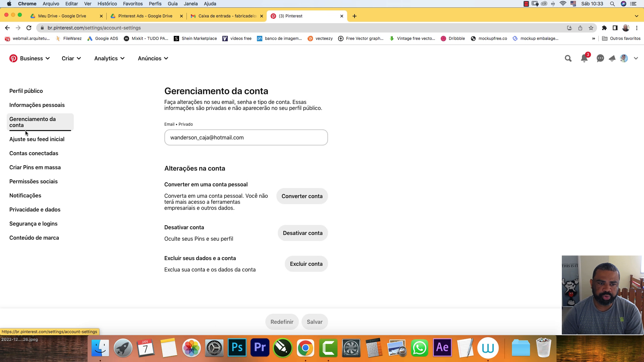Launch WhatsApp from the Dock
Viewport: 644px width, 362px height.
[x=420, y=348]
